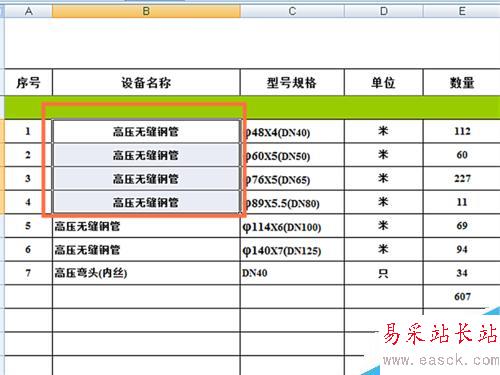Select 高压无缝钢管 cell in row 1
This screenshot has width=500, height=375.
[x=146, y=131]
